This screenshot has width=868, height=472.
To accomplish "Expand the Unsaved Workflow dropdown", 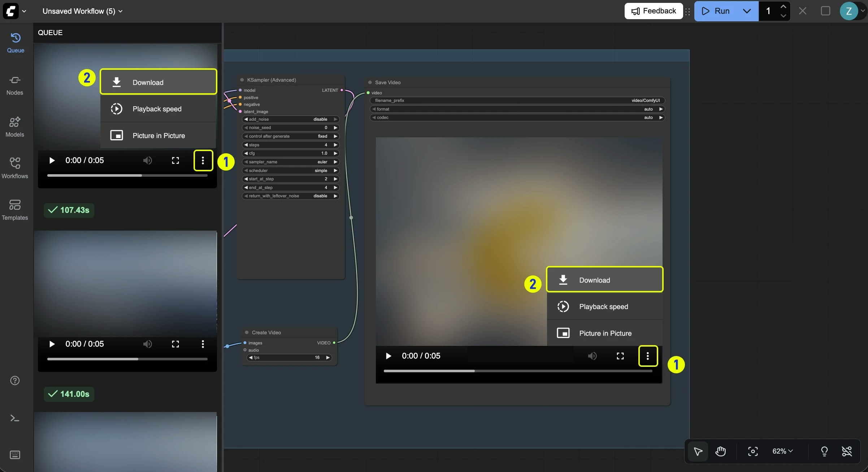I will pos(121,11).
